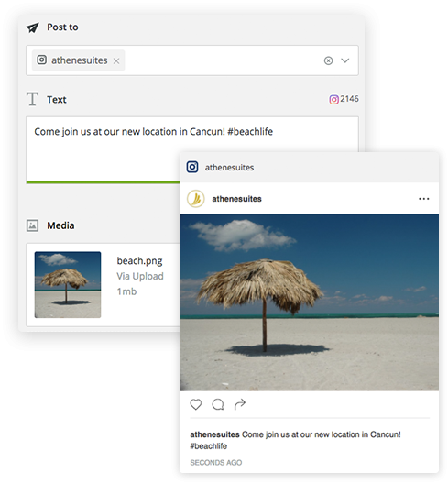Click the Media section picture icon
Screen dimensions: 448x483
pyautogui.click(x=32, y=225)
